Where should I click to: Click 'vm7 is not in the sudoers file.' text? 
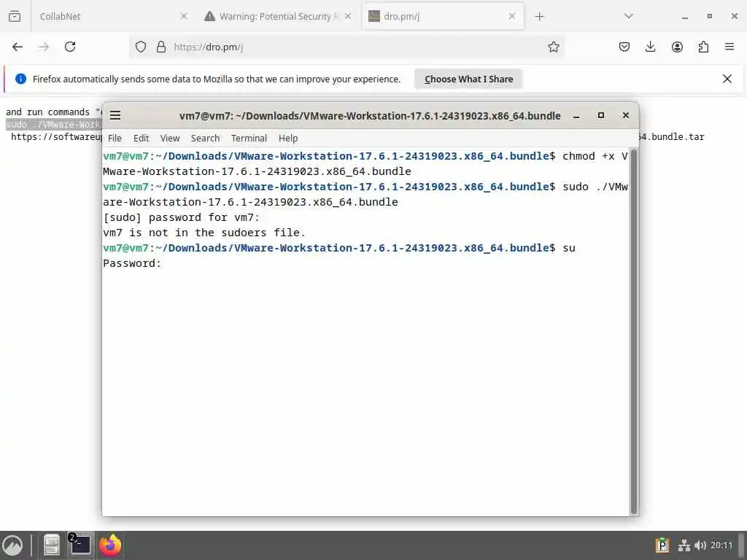tap(204, 233)
